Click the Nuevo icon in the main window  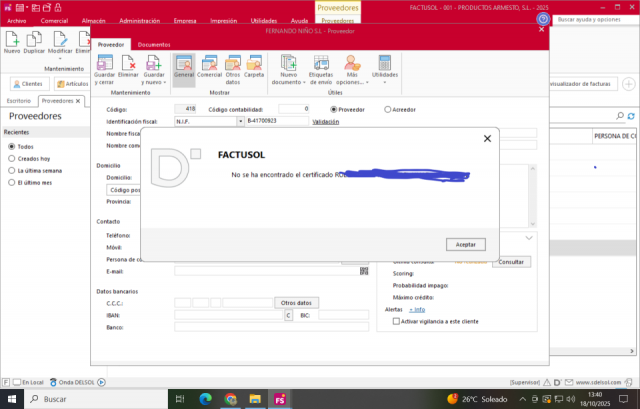[x=12, y=39]
